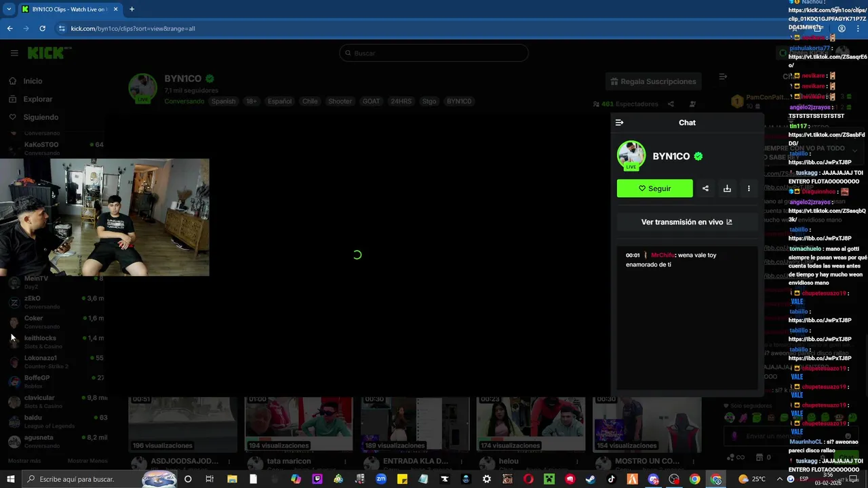
Task: Go back with the browser back arrow
Action: pos(9,28)
